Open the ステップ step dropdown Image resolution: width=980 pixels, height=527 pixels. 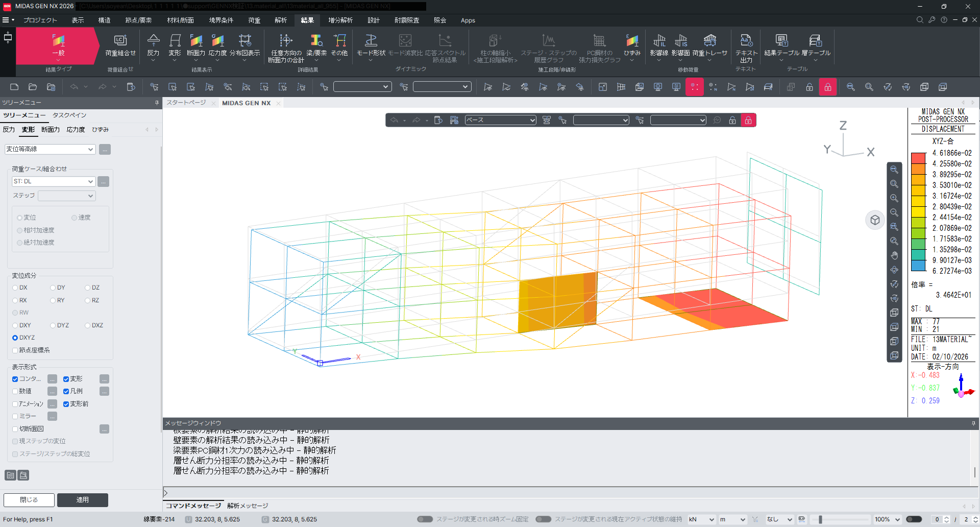click(67, 196)
